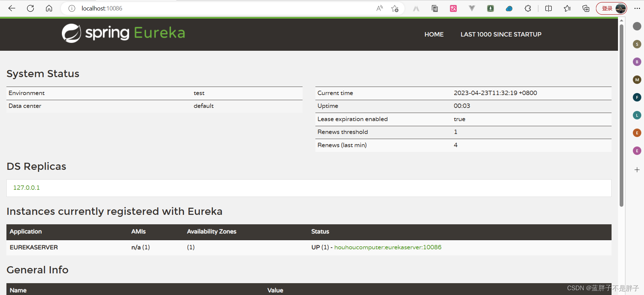
Task: Click the Application column header
Action: pyautogui.click(x=26, y=232)
